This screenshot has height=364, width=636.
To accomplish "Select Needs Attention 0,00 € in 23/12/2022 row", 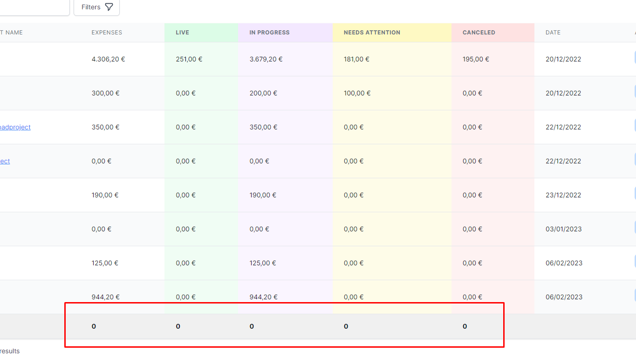I will tap(354, 195).
